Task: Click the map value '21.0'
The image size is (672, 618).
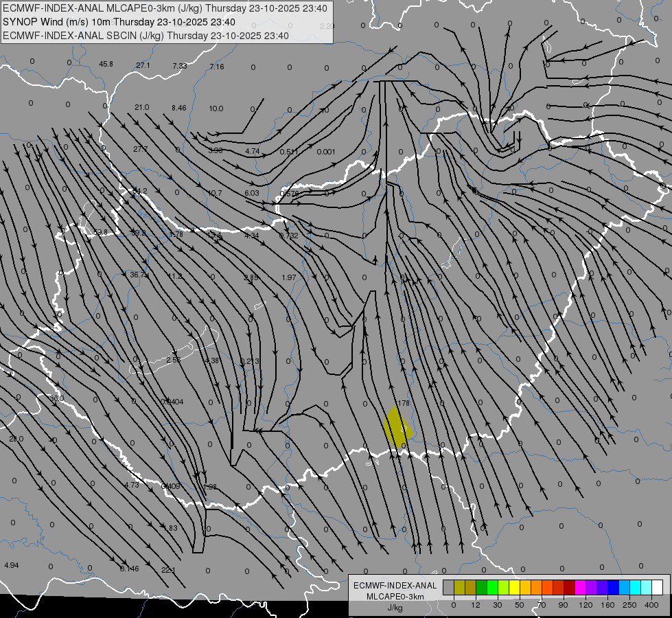Action: point(141,107)
